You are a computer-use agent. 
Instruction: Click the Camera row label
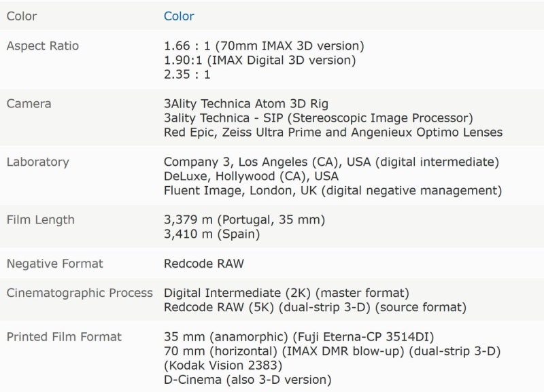coord(29,104)
